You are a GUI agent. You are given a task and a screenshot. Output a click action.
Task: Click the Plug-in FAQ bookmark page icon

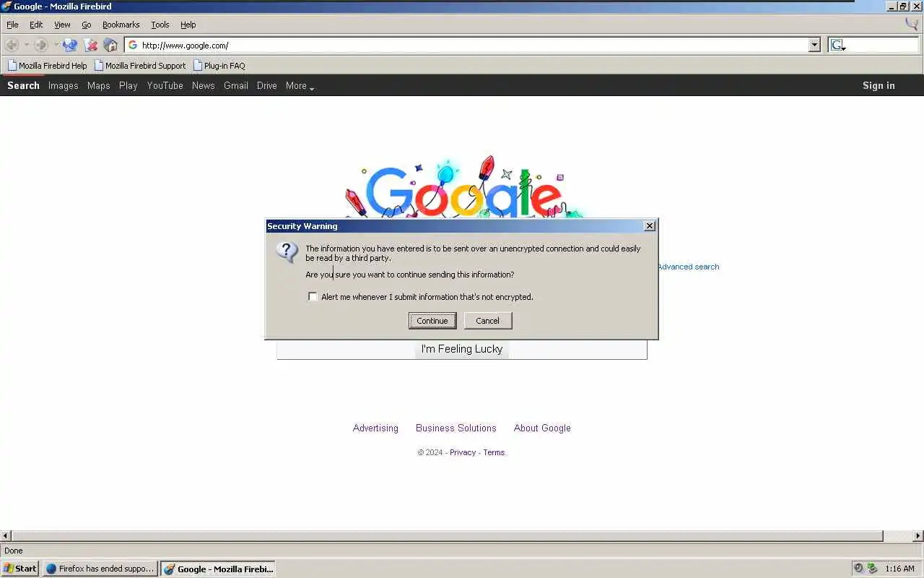coord(198,66)
